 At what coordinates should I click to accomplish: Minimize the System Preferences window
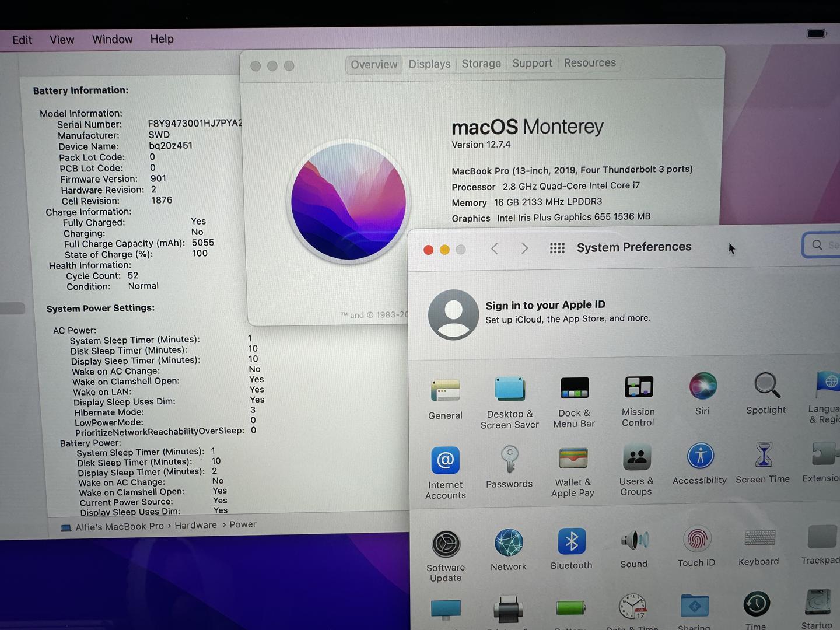click(x=444, y=250)
